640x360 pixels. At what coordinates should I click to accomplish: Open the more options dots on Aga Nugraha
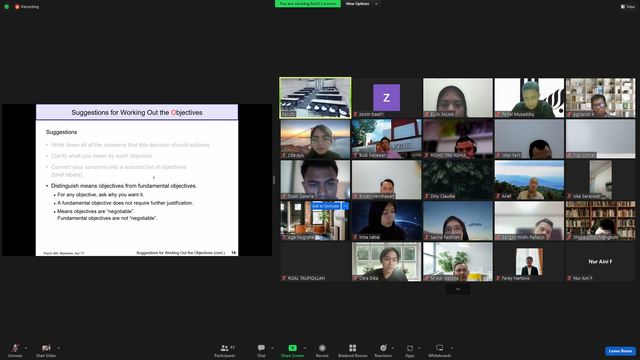click(345, 206)
